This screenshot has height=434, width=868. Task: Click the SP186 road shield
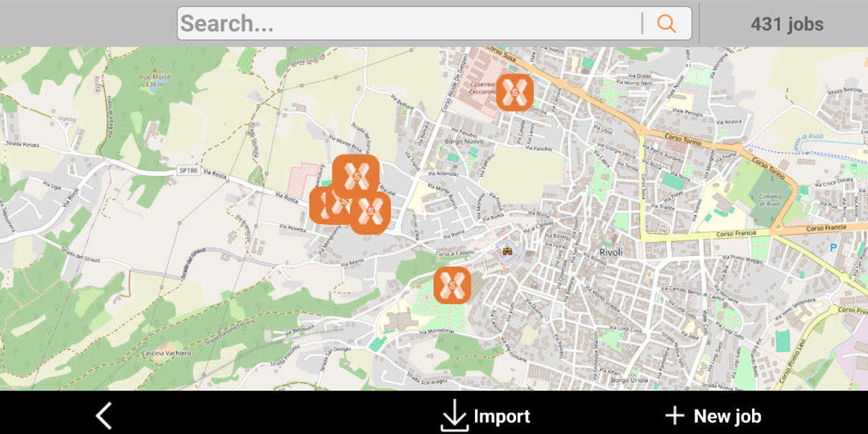point(190,171)
